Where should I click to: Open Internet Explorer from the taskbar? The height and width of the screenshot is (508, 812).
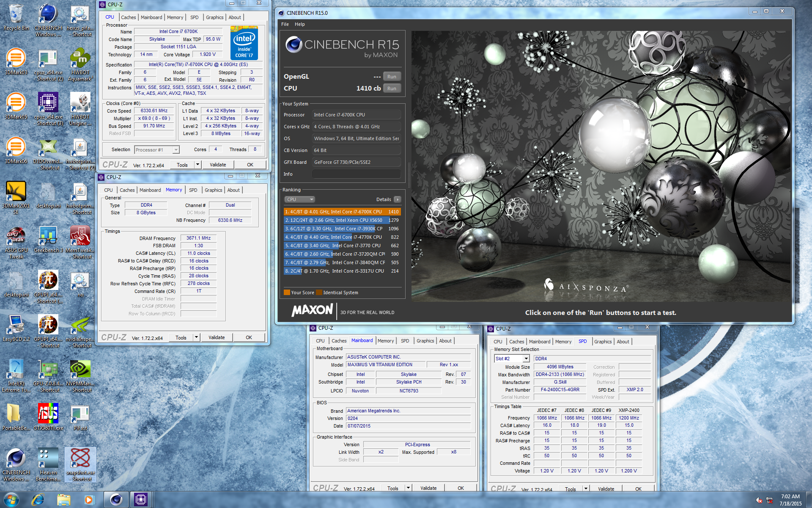click(38, 500)
